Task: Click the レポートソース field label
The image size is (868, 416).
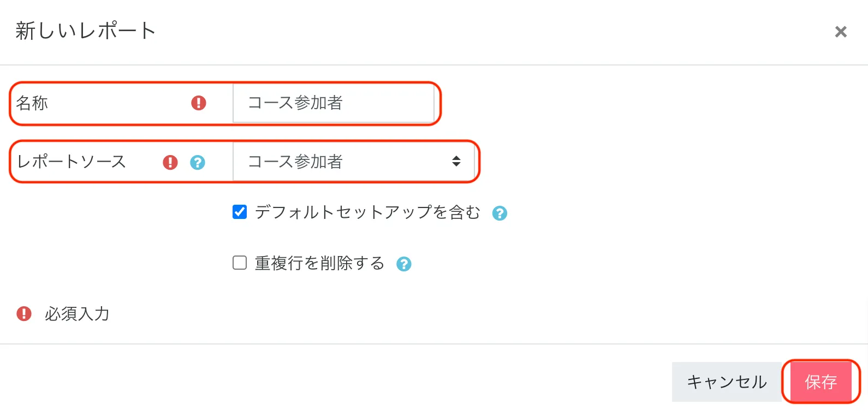Action: [72, 162]
